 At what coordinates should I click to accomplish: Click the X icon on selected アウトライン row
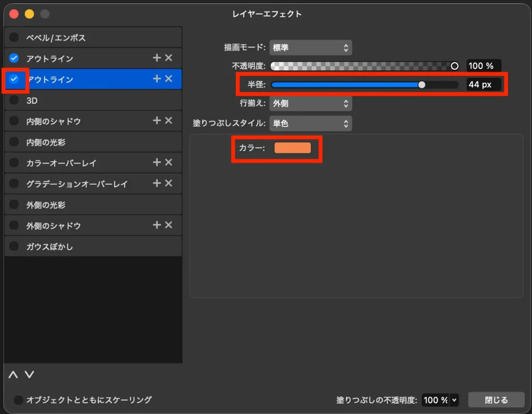168,79
